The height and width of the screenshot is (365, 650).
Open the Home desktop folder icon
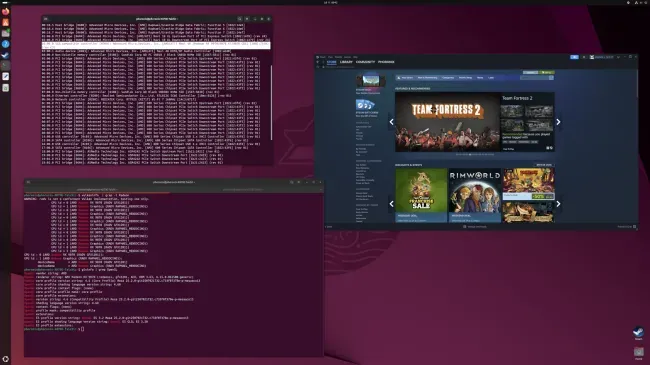click(x=638, y=353)
